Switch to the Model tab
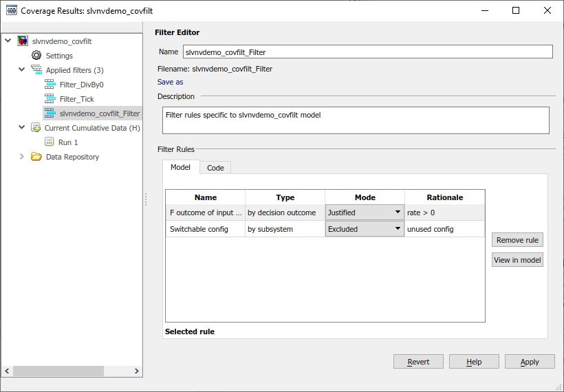Screen dimensions: 564x392 pyautogui.click(x=181, y=167)
